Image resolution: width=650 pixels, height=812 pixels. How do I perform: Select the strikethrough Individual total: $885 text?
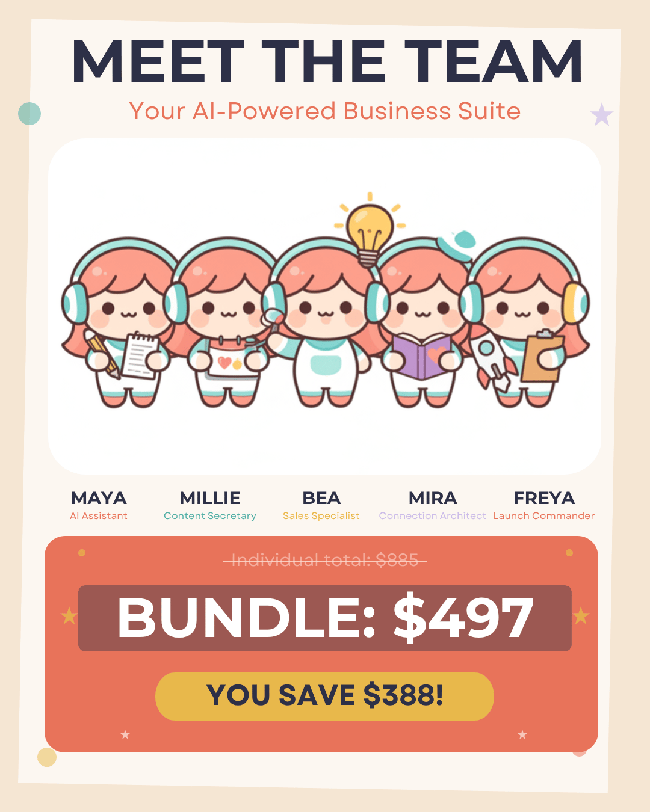pyautogui.click(x=325, y=560)
